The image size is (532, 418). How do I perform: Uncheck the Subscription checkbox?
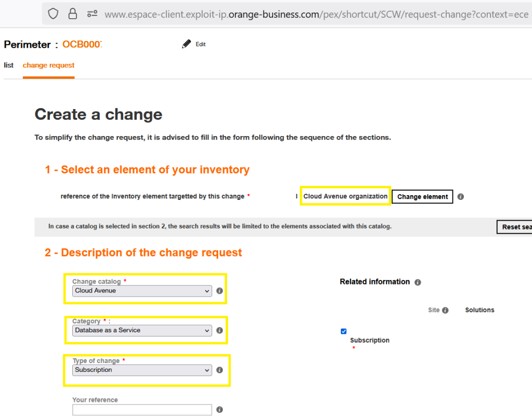pyautogui.click(x=343, y=331)
